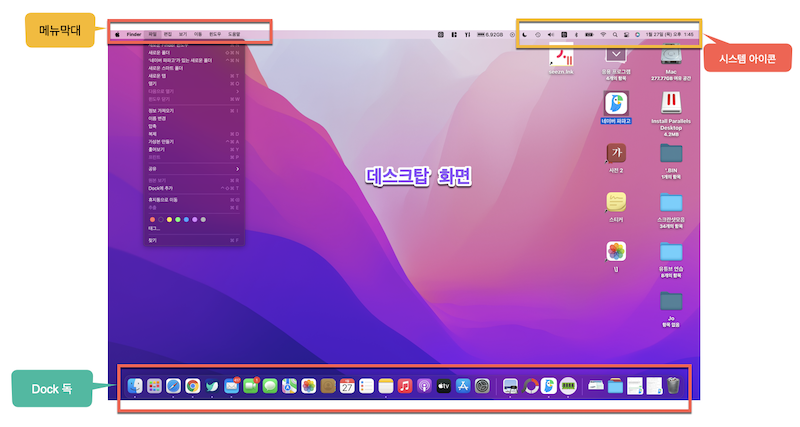This screenshot has height=427, width=800.
Task: Open the Trash in the Dock
Action: point(673,386)
